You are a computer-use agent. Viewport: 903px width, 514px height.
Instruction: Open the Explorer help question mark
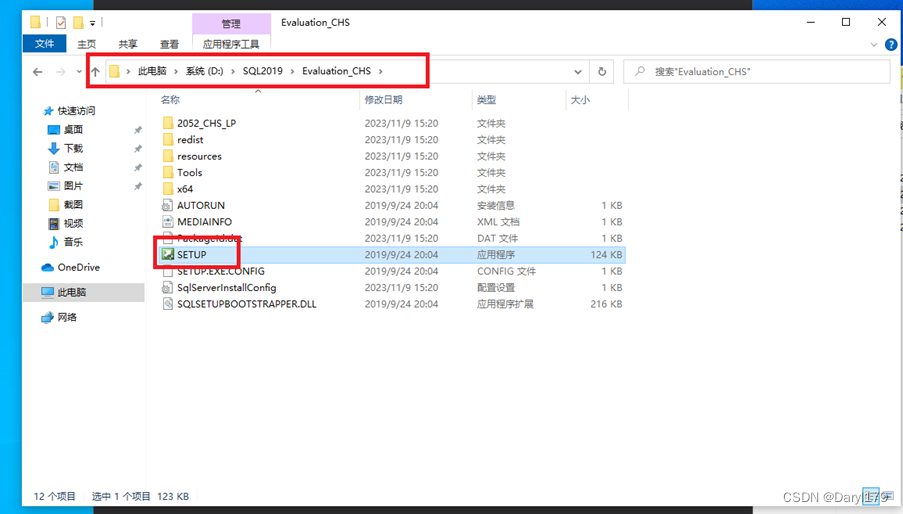(x=891, y=44)
